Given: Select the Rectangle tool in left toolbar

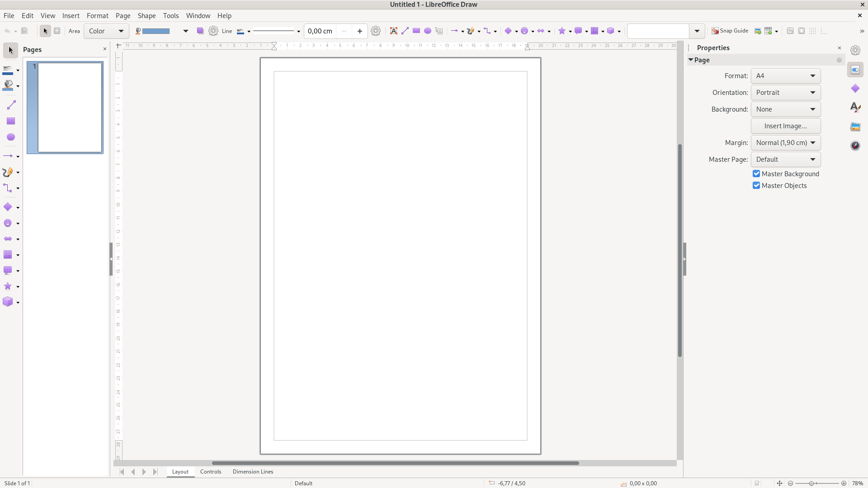Looking at the screenshot, I should pos(11,121).
